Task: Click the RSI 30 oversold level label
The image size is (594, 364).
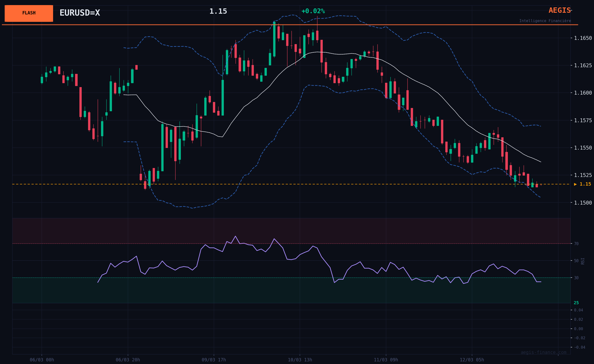Action: pyautogui.click(x=576, y=278)
